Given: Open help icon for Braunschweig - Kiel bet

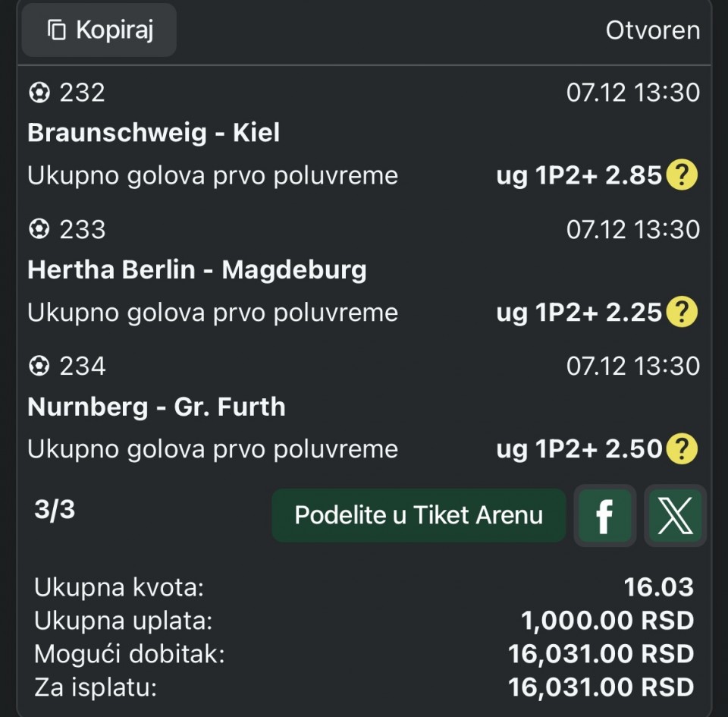Looking at the screenshot, I should [681, 176].
